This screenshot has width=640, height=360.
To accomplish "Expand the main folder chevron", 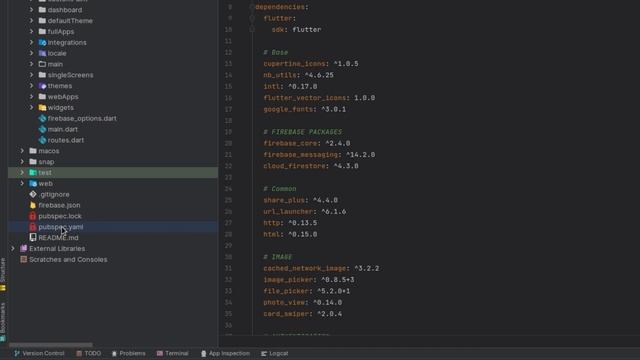I will coord(31,64).
